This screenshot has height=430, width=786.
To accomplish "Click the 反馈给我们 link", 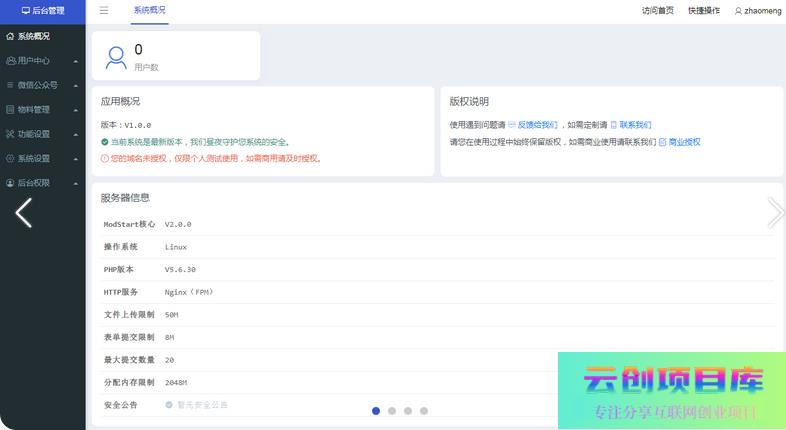I will pyautogui.click(x=537, y=125).
